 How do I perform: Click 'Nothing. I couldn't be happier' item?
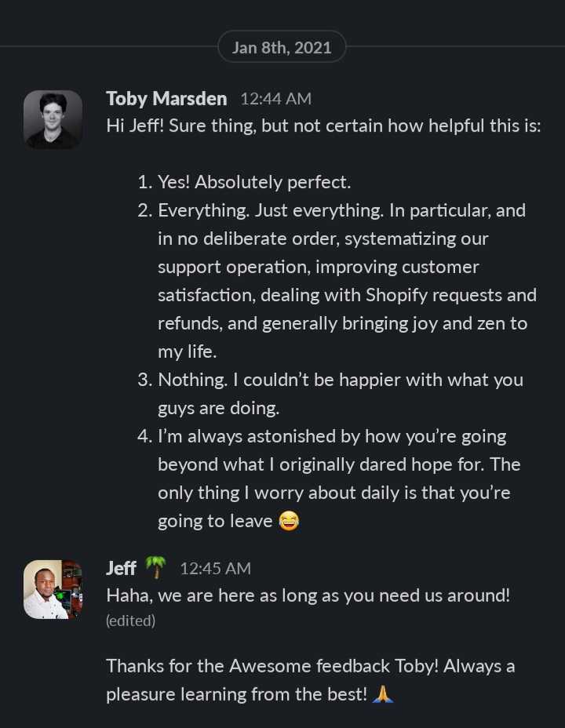(x=330, y=394)
